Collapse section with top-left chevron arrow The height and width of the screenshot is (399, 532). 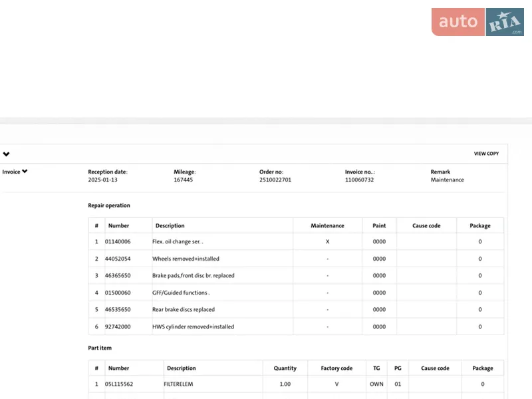pos(6,154)
